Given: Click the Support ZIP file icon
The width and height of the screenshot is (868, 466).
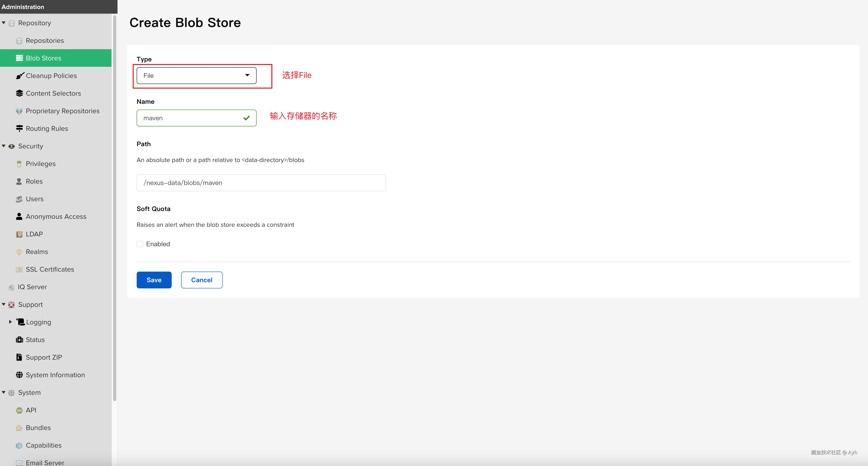Looking at the screenshot, I should [x=19, y=357].
